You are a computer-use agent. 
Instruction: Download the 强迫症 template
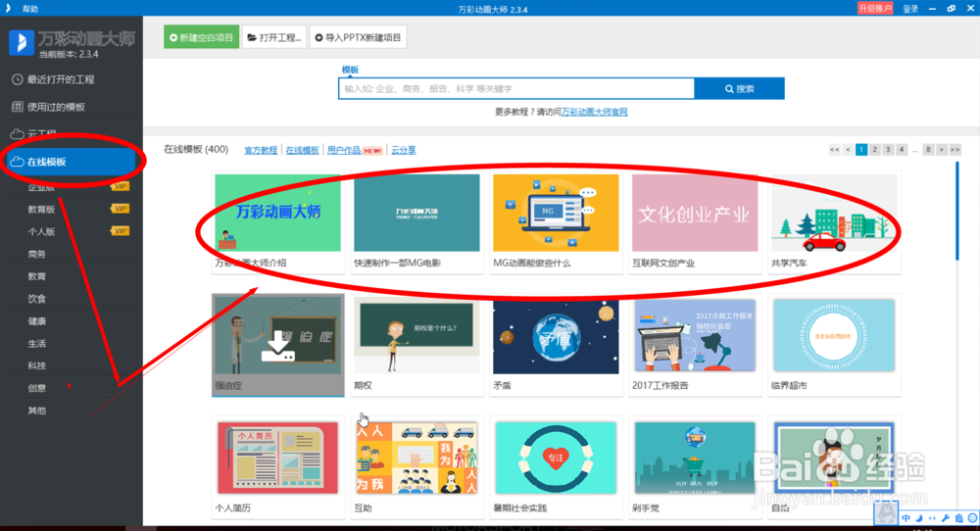coord(278,347)
